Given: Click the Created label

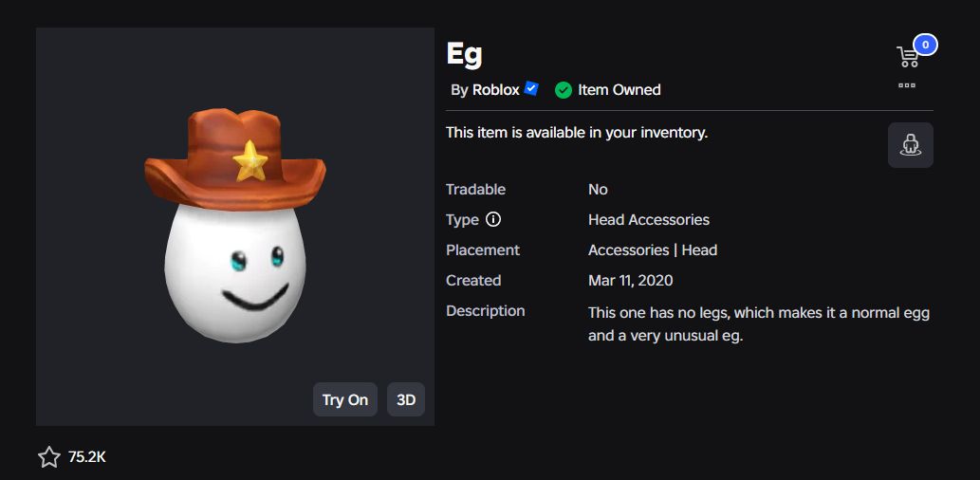Looking at the screenshot, I should click(473, 281).
